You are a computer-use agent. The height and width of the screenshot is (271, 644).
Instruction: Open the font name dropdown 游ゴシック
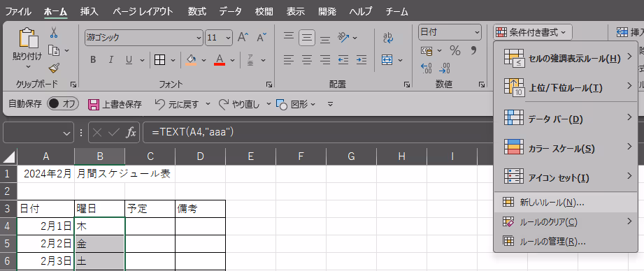(x=199, y=38)
